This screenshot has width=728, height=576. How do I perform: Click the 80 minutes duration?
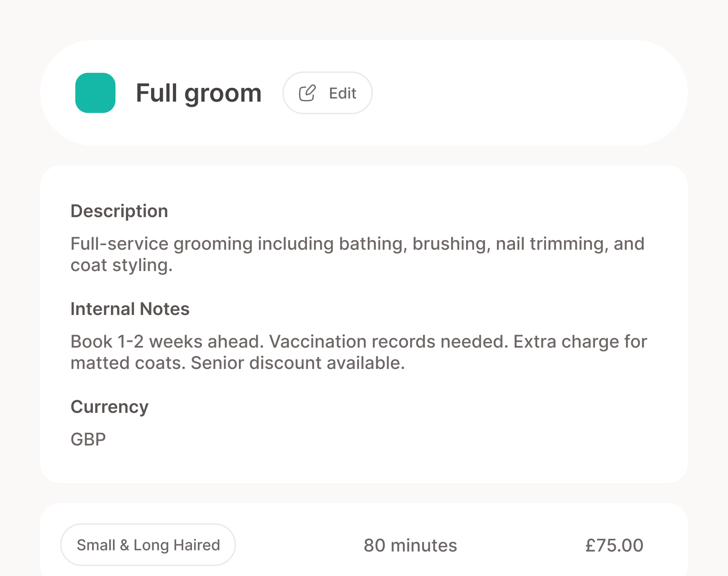point(410,545)
